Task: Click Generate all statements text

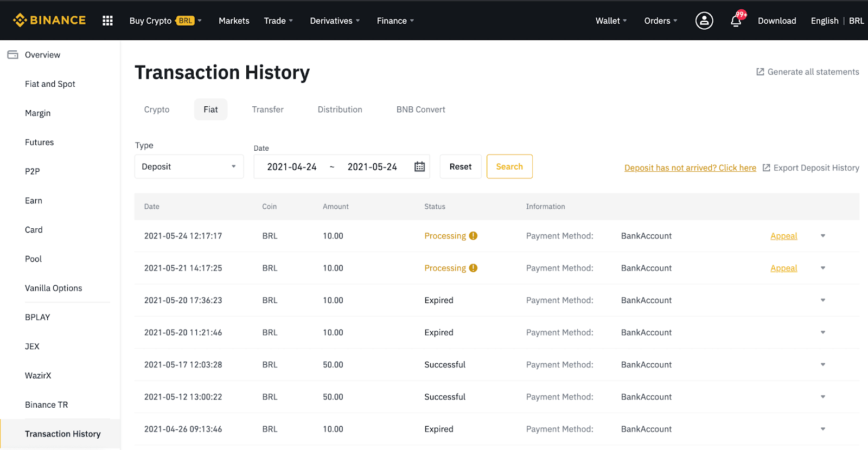Action: [813, 72]
